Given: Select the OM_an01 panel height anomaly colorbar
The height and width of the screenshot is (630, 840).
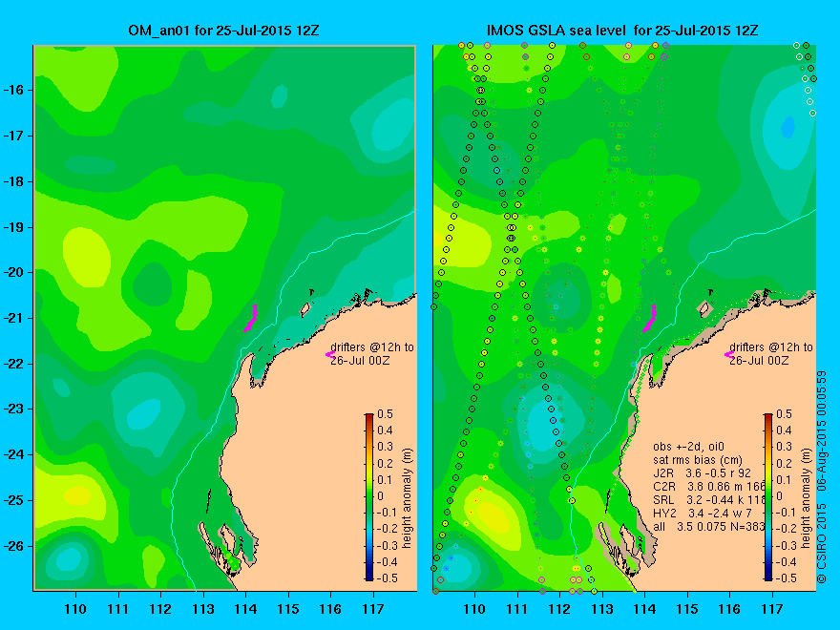Looking at the screenshot, I should point(369,497).
